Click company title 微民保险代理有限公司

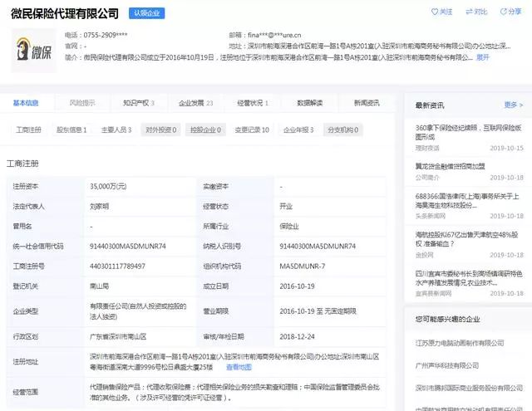[x=65, y=13]
